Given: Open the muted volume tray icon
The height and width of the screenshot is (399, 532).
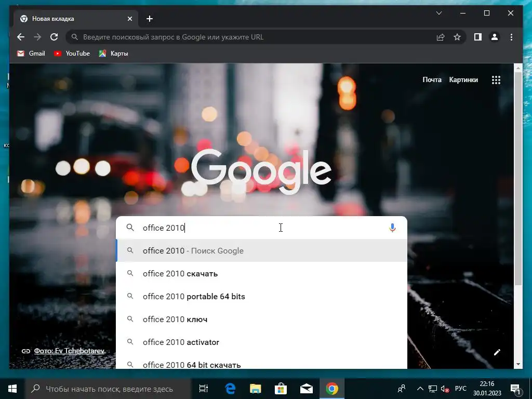Looking at the screenshot, I should point(445,389).
